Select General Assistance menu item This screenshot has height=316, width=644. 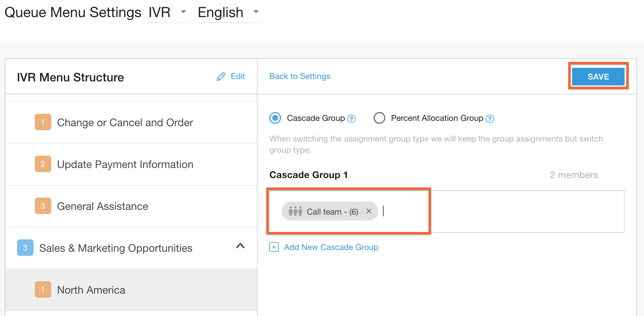pyautogui.click(x=103, y=206)
